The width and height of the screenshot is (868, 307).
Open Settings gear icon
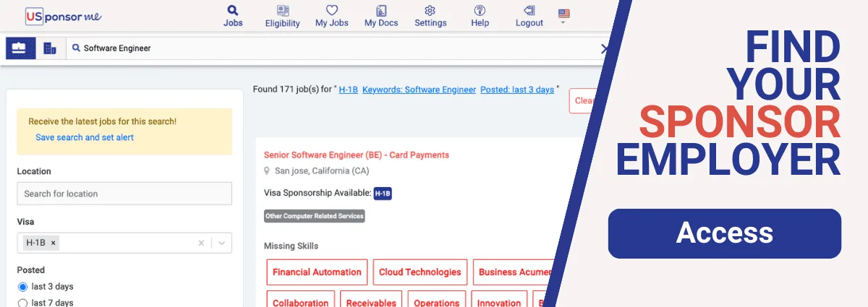(x=430, y=11)
